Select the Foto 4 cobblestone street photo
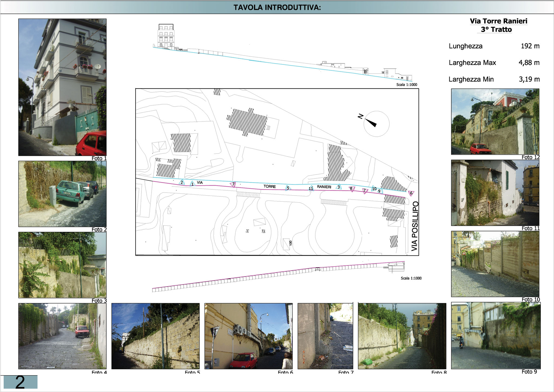 point(62,336)
